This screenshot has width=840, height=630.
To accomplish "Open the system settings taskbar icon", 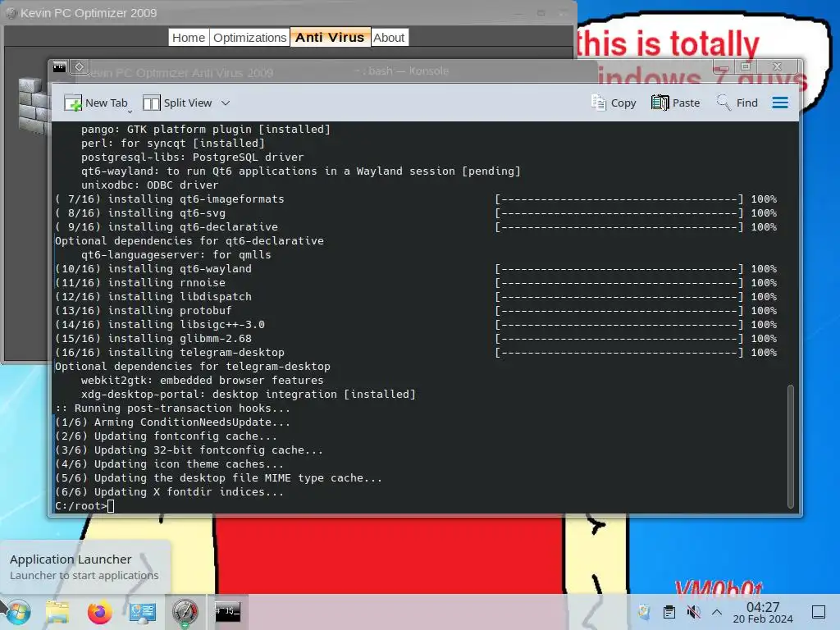I will (x=142, y=612).
